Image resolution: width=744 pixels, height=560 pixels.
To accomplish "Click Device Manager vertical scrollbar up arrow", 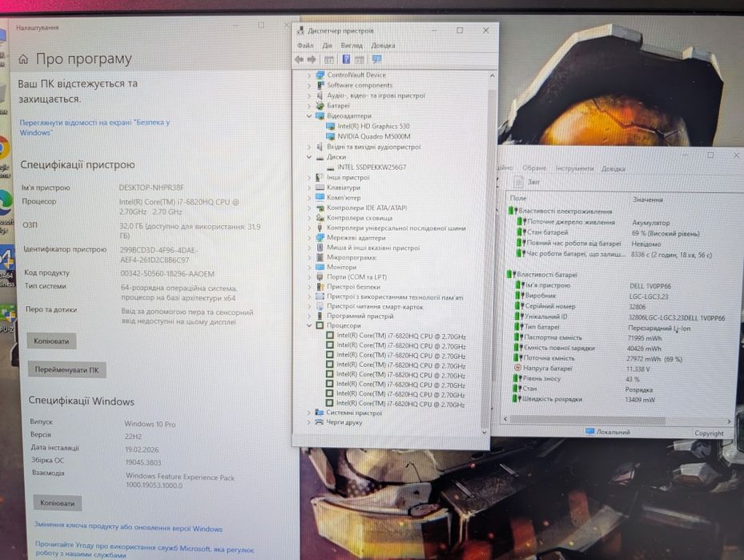I will [x=492, y=75].
